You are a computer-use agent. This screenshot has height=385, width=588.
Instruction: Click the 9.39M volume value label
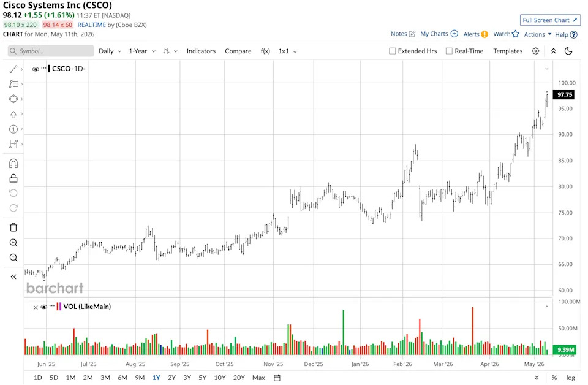[x=564, y=349]
